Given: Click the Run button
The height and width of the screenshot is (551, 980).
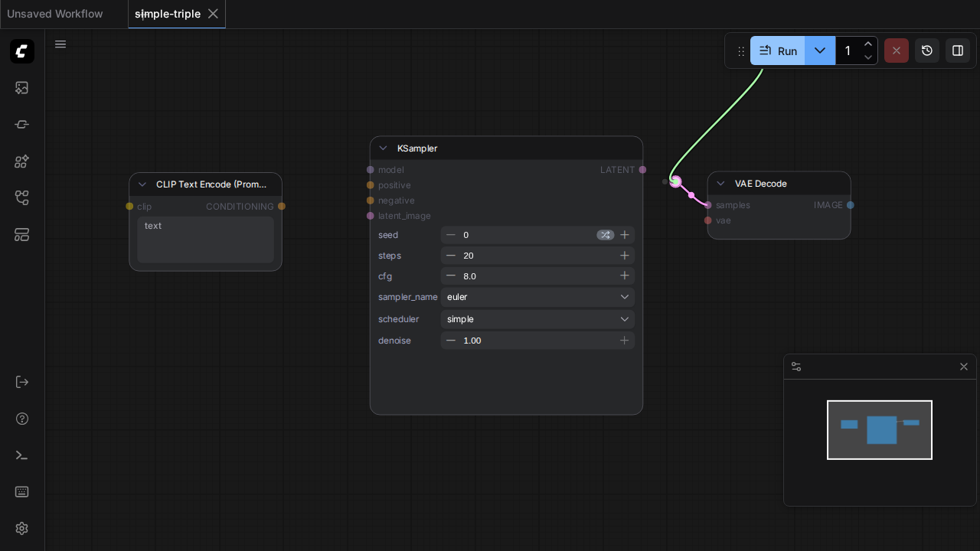Looking at the screenshot, I should pyautogui.click(x=778, y=51).
